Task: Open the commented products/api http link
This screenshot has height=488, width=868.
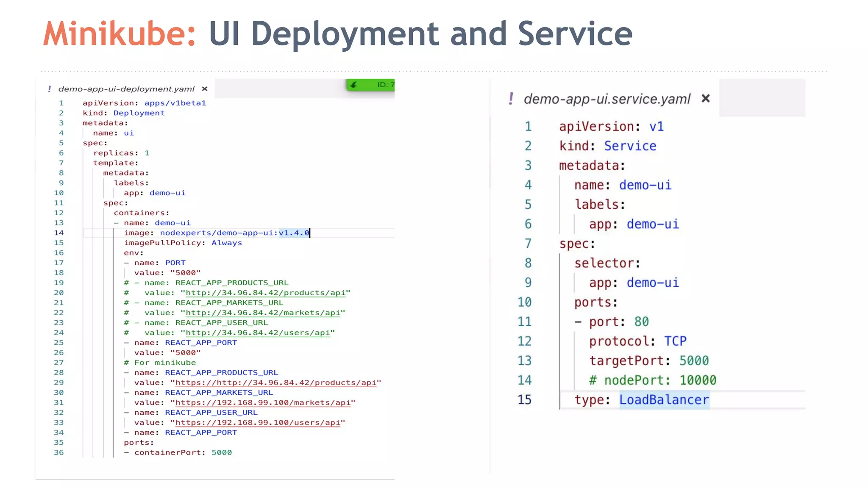Action: [x=265, y=293]
